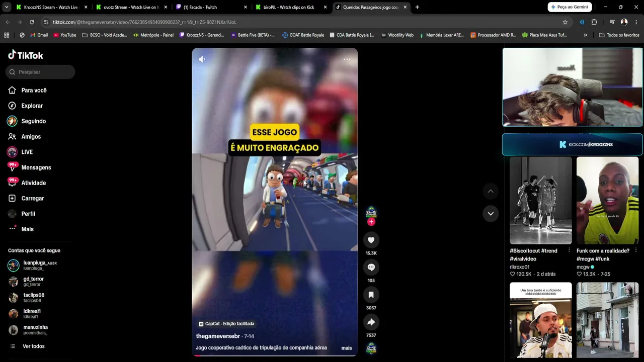
Task: Open Mensagens inbox
Action: tap(36, 167)
